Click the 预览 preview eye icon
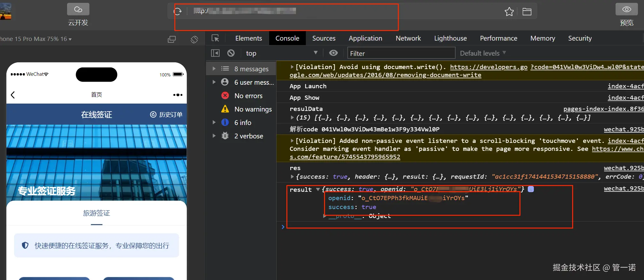 (x=626, y=10)
